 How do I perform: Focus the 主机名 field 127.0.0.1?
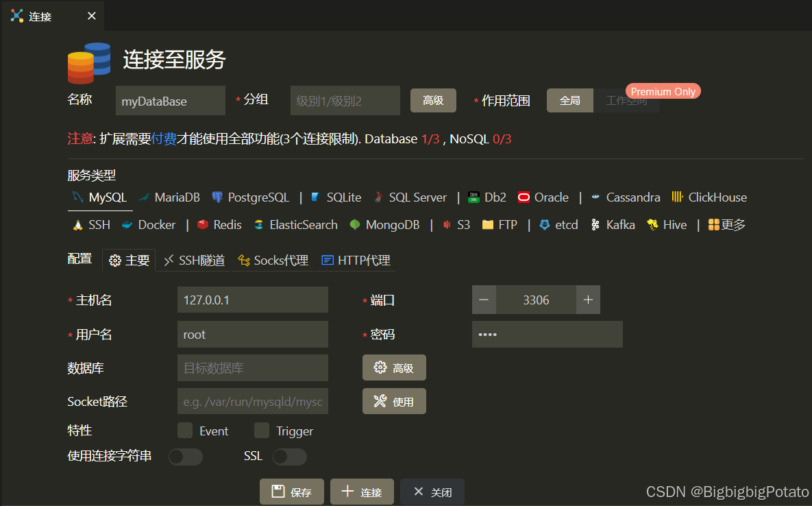[253, 300]
